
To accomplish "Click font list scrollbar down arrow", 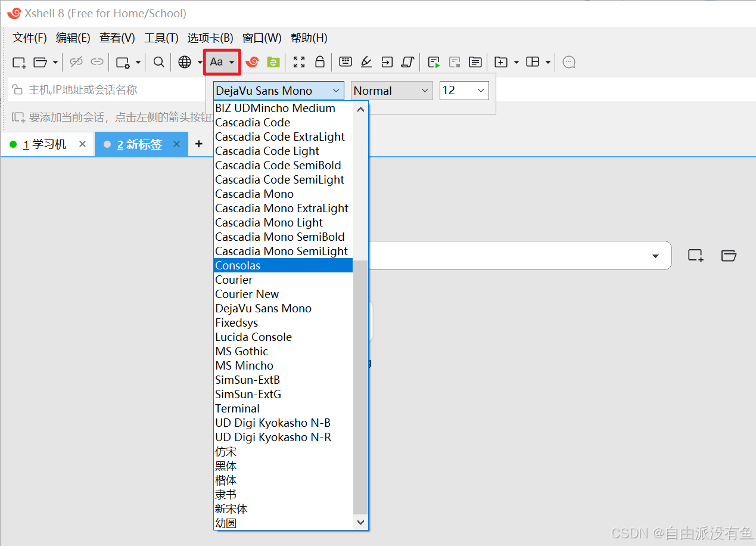I will tap(360, 522).
